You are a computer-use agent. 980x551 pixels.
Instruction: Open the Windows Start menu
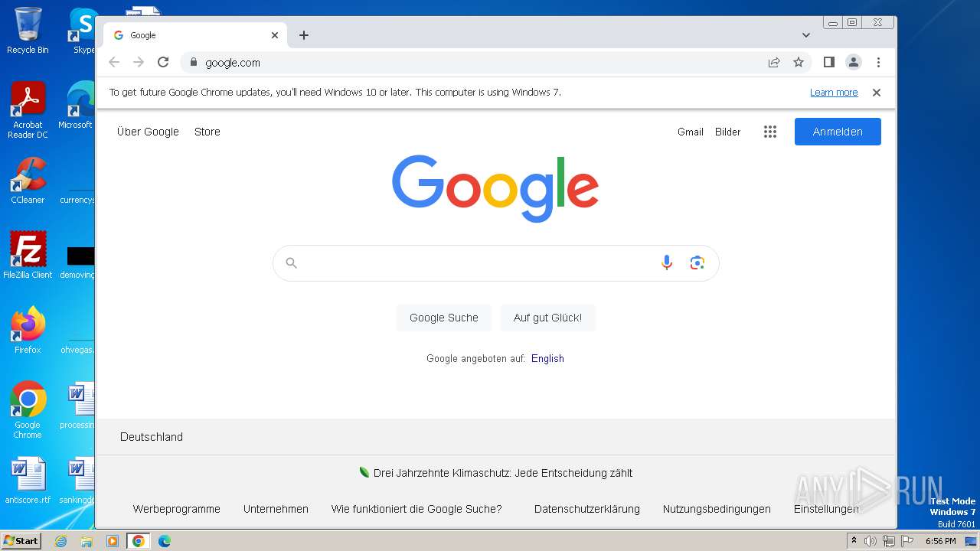(x=21, y=540)
